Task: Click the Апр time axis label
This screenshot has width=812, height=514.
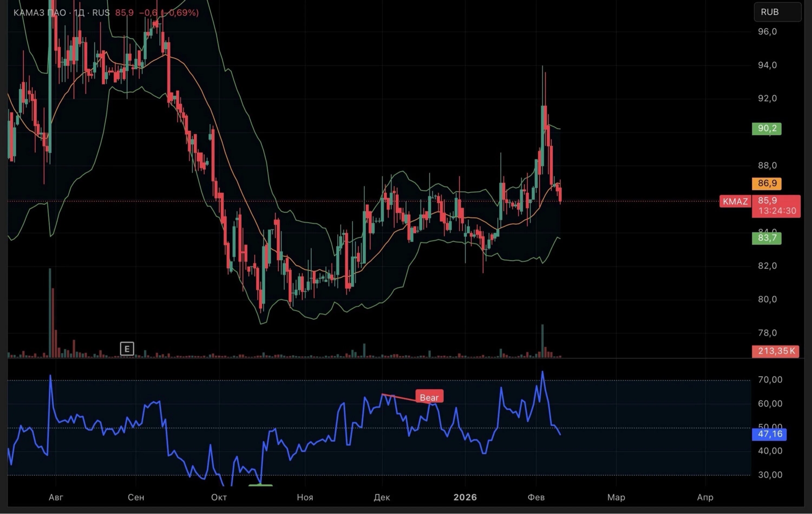Action: [705, 497]
